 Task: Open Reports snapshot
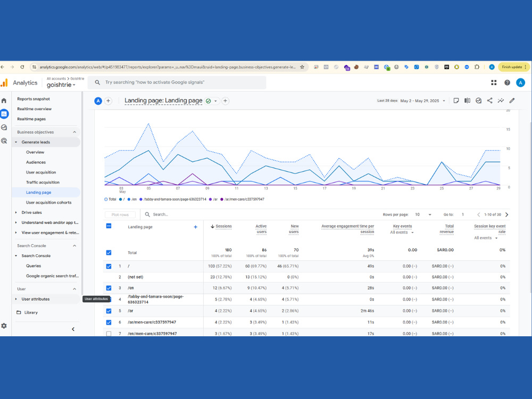click(34, 99)
